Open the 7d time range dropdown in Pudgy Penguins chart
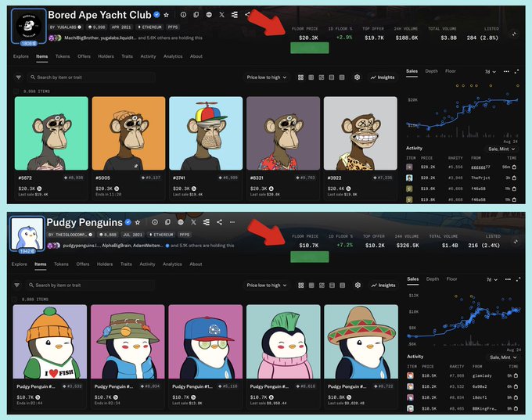The image size is (532, 420). (491, 280)
